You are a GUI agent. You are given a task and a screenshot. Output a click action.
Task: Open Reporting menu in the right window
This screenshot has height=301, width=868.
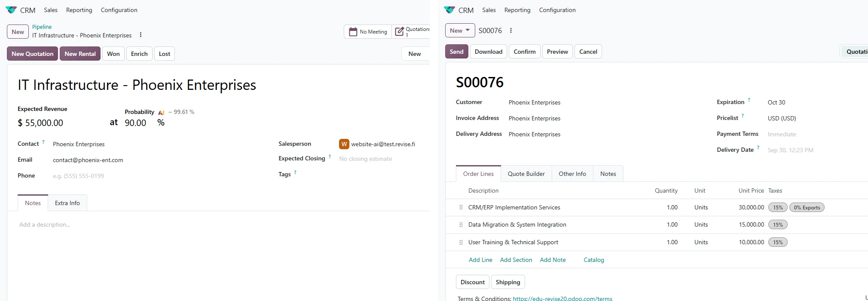(517, 10)
